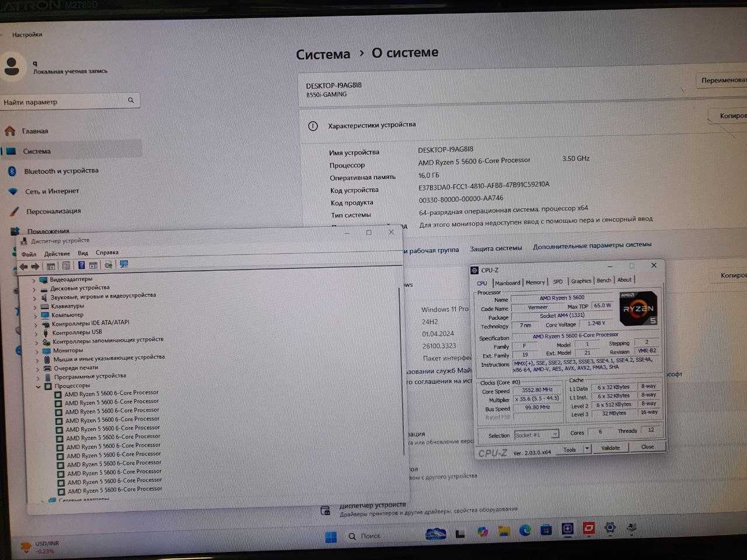Open the Действие menu in Device Manager

tap(57, 254)
